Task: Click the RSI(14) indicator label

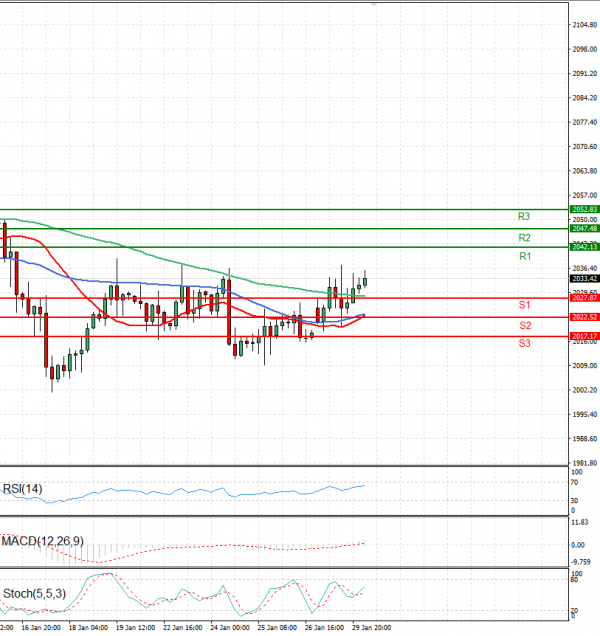Action: point(22,489)
